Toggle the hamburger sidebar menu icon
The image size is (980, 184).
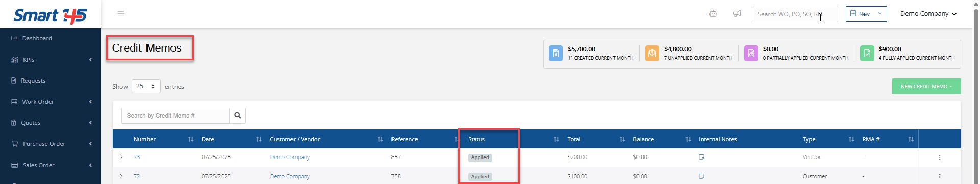120,14
